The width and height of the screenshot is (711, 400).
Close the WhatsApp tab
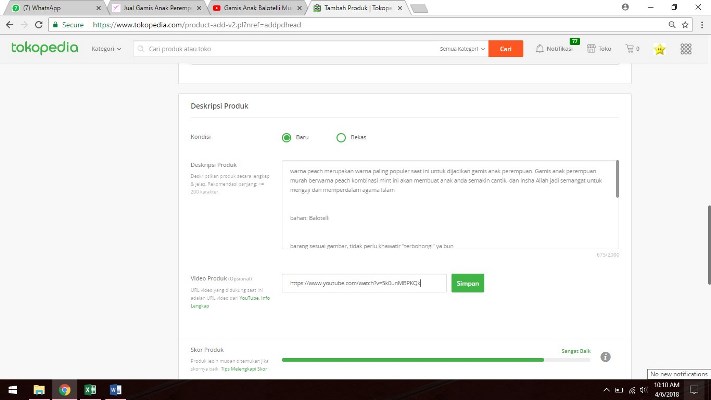(98, 8)
